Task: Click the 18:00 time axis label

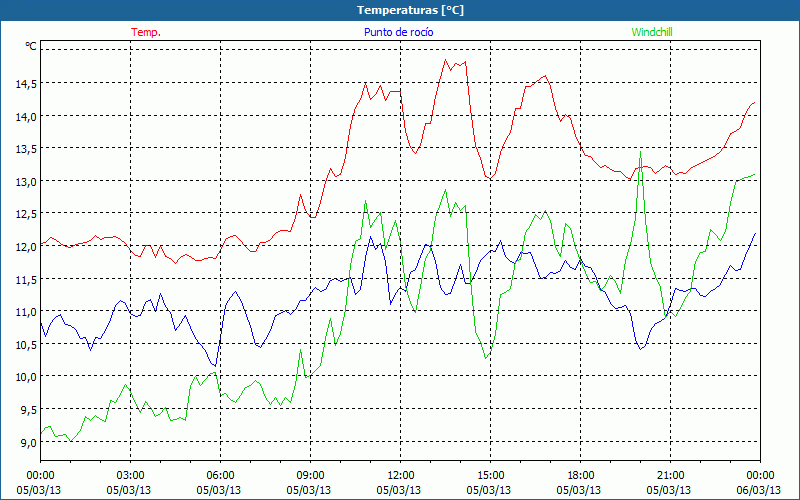Action: coord(581,476)
